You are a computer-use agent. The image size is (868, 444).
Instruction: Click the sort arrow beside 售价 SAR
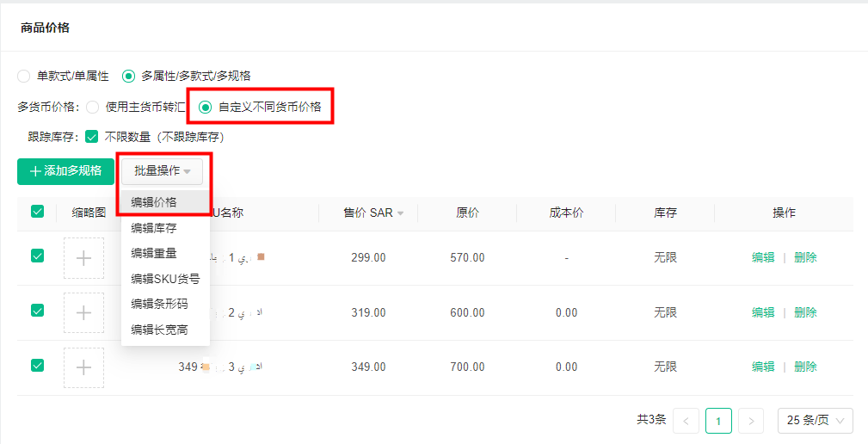coord(401,213)
